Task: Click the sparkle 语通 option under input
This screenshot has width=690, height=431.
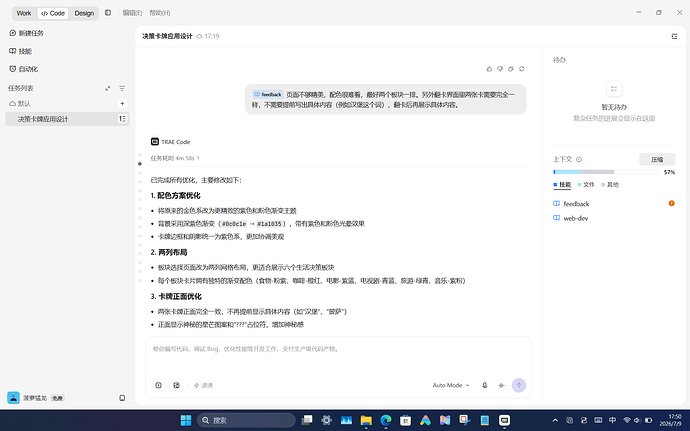Action: [203, 385]
